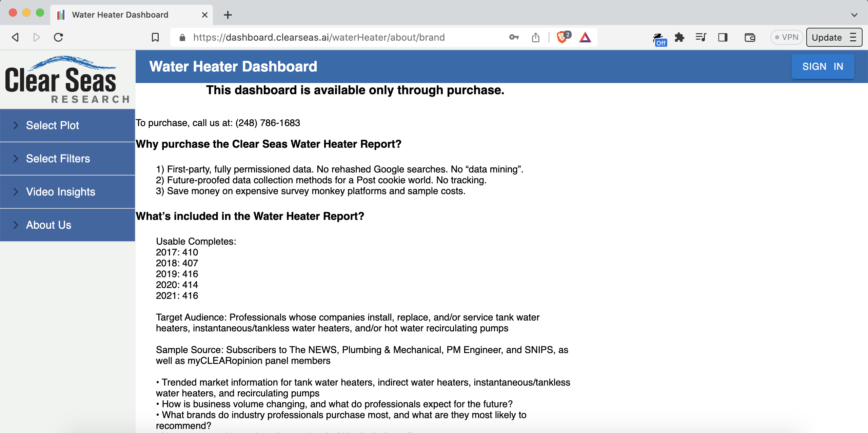Open Brave Rewards
This screenshot has width=868, height=433.
click(x=586, y=37)
